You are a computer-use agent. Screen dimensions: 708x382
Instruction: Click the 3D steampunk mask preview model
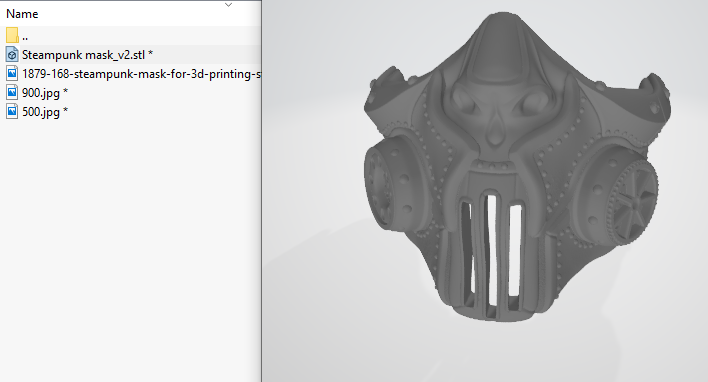pos(517,167)
